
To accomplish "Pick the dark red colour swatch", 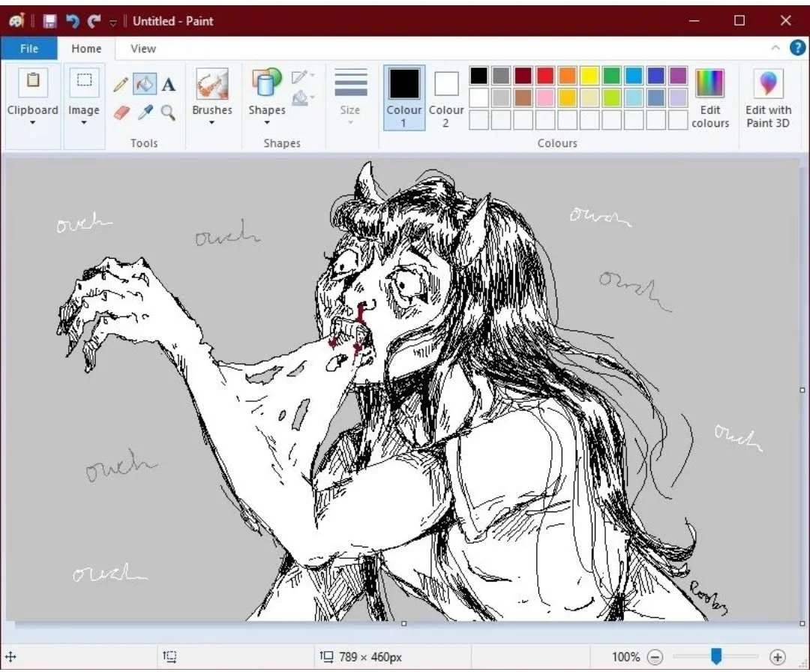I will pos(523,76).
